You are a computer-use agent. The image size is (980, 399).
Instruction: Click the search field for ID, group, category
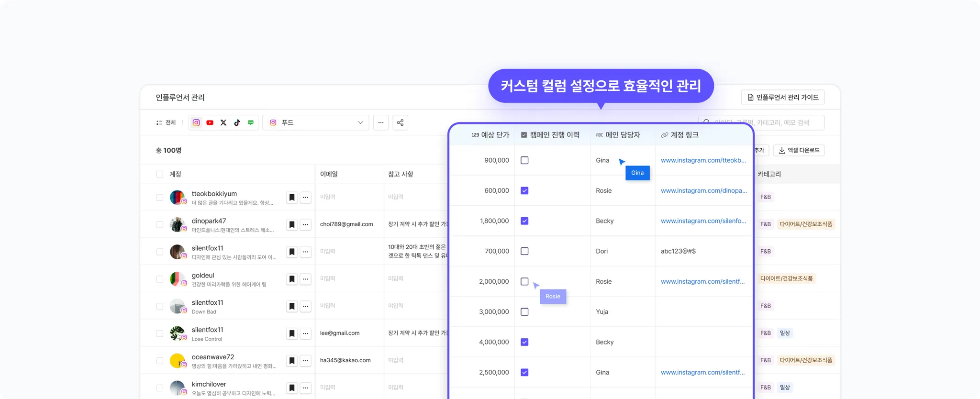click(x=761, y=122)
